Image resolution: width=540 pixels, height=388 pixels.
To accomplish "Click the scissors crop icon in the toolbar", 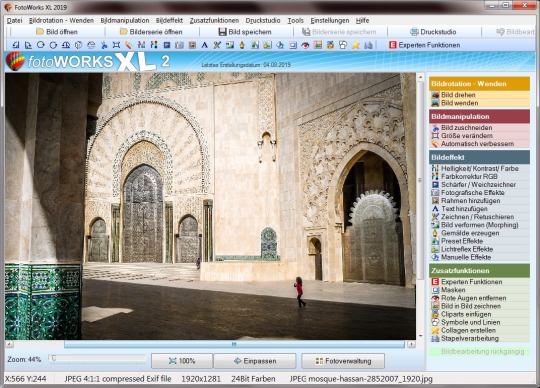I will [x=104, y=45].
